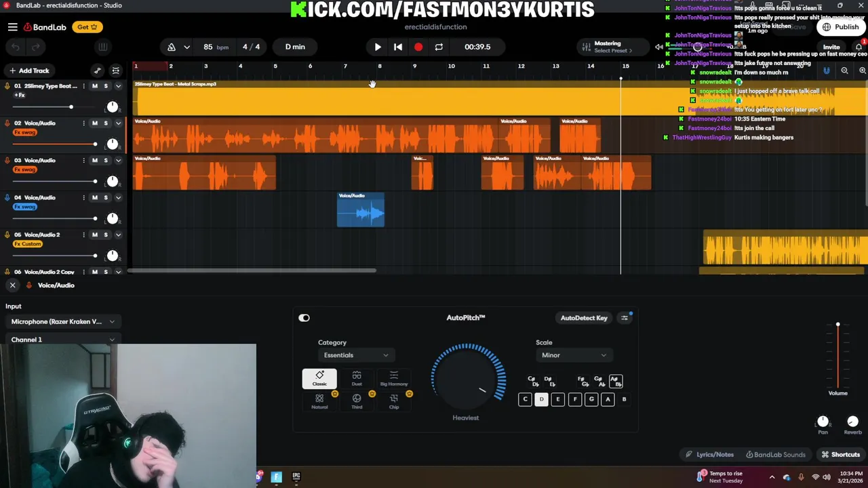Open track 03 three-dot menu
Screen dimensions: 868x488
pyautogui.click(x=84, y=161)
